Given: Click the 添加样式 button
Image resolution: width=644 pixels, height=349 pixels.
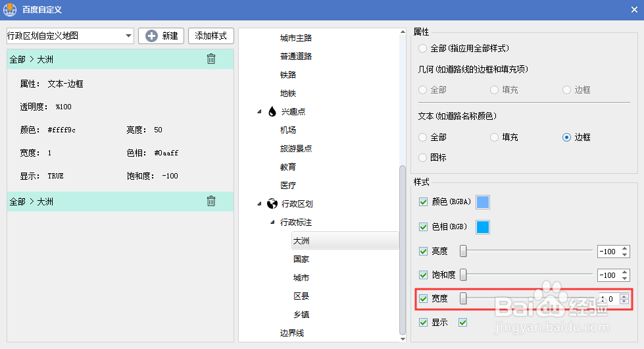Looking at the screenshot, I should (x=211, y=36).
